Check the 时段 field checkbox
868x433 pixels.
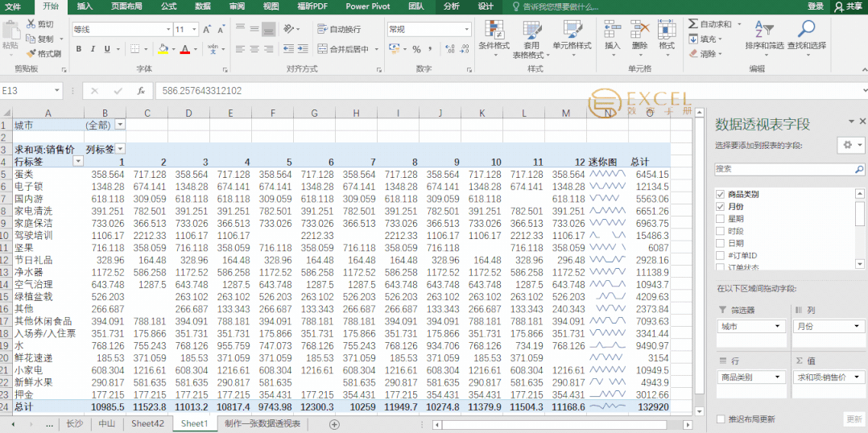(x=720, y=231)
